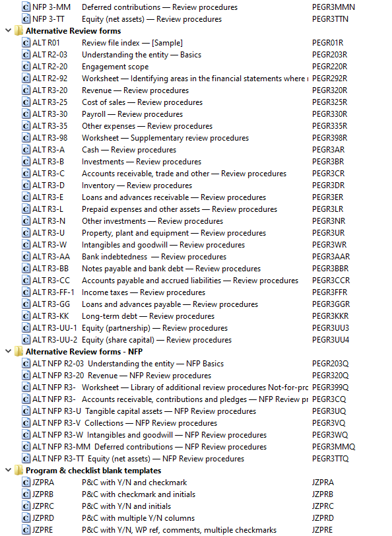Click the Program & checklist blank templates folder icon

tap(18, 471)
